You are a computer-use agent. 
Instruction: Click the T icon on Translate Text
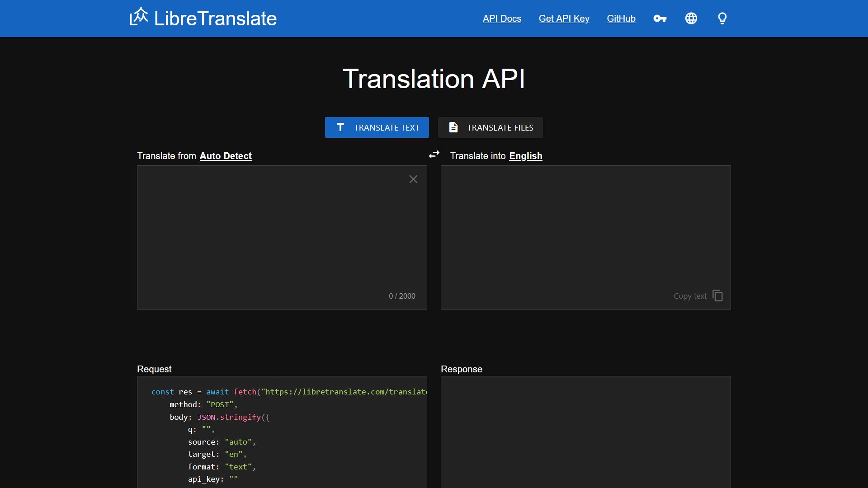pyautogui.click(x=340, y=127)
